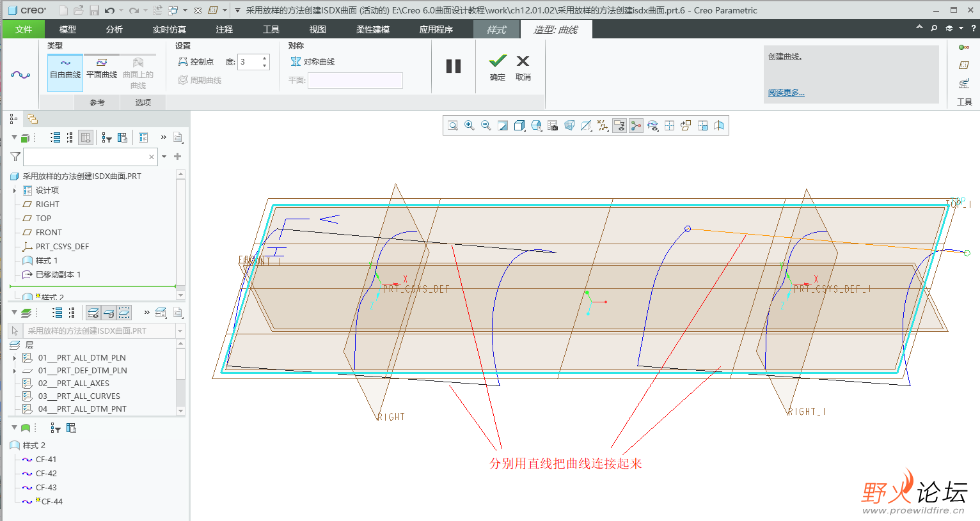Select FRONT datum plane in model tree
The height and width of the screenshot is (521, 980).
pyautogui.click(x=49, y=233)
